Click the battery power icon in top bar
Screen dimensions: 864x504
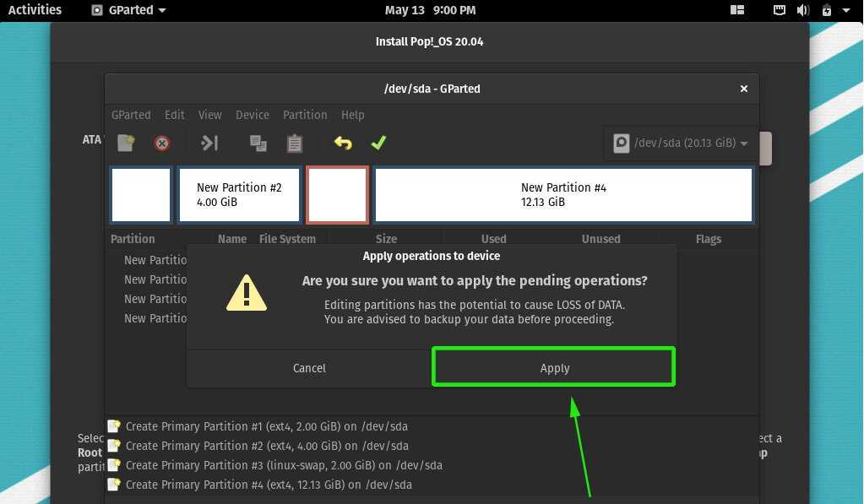[827, 10]
